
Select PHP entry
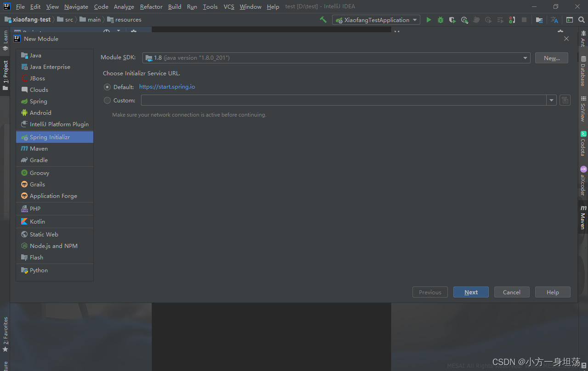pos(55,208)
